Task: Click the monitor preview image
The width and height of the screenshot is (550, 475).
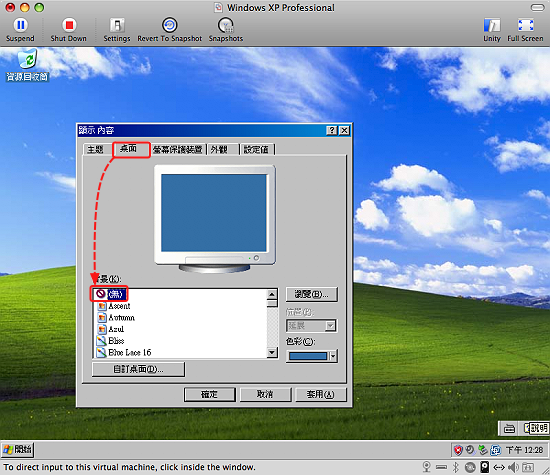Action: [x=215, y=219]
